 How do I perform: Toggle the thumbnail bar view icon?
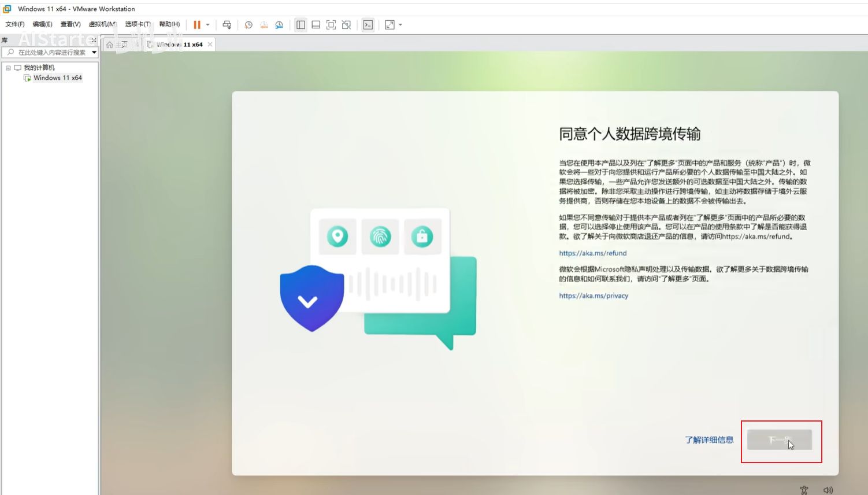316,25
